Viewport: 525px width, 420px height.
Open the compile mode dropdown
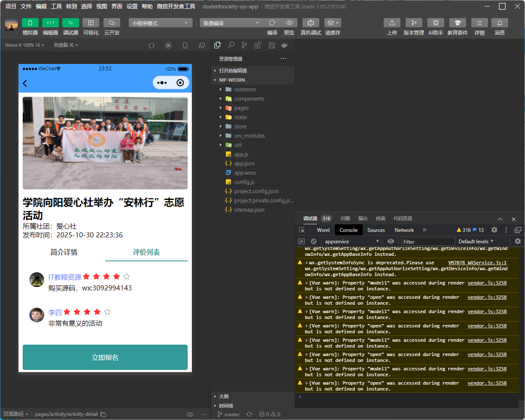231,23
